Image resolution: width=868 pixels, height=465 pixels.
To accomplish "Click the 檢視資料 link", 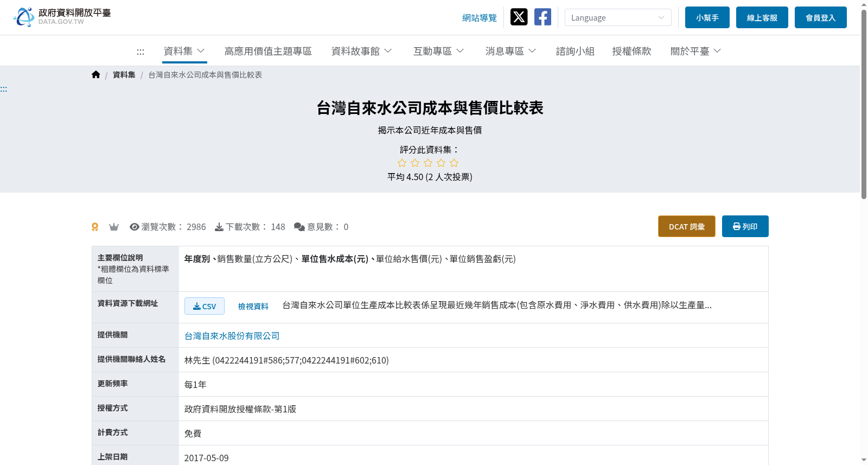I will click(x=253, y=306).
